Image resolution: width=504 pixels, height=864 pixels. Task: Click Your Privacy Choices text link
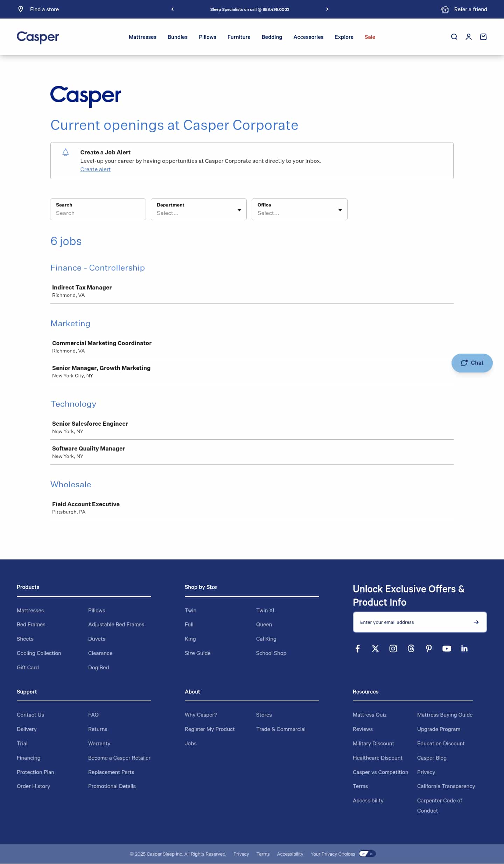click(333, 854)
